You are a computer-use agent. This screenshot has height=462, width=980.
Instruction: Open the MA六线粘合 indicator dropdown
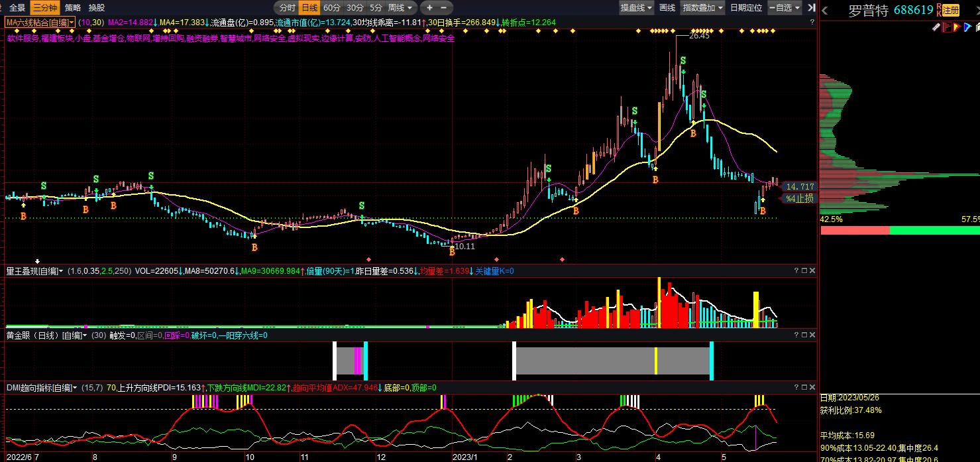40,23
